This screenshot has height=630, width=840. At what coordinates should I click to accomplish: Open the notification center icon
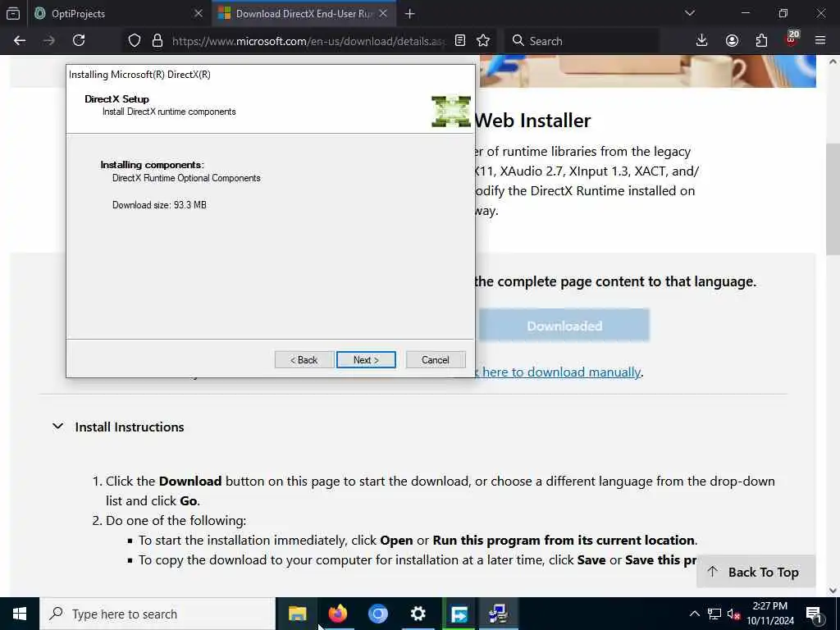(x=814, y=614)
